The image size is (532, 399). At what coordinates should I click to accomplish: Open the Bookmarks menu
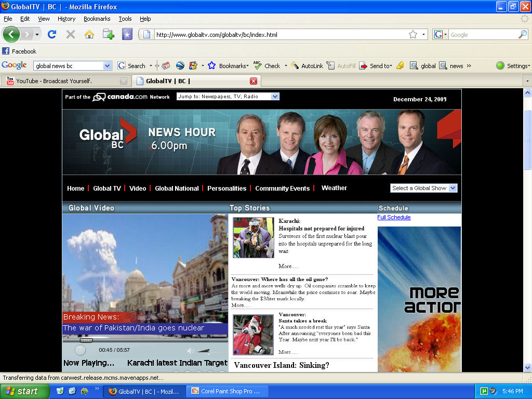click(97, 19)
